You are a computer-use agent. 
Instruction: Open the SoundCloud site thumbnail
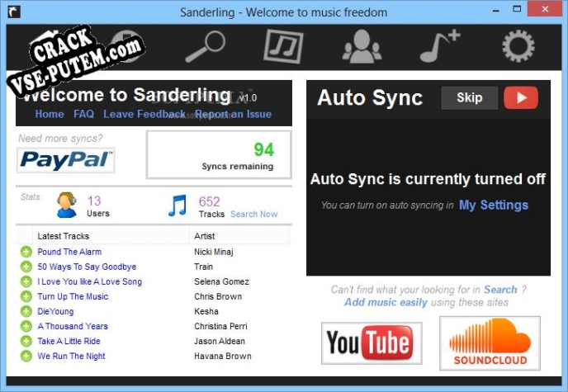490,342
